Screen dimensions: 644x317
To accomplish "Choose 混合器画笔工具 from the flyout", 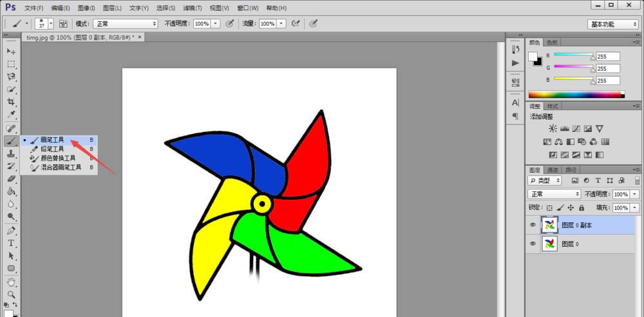I will 61,167.
